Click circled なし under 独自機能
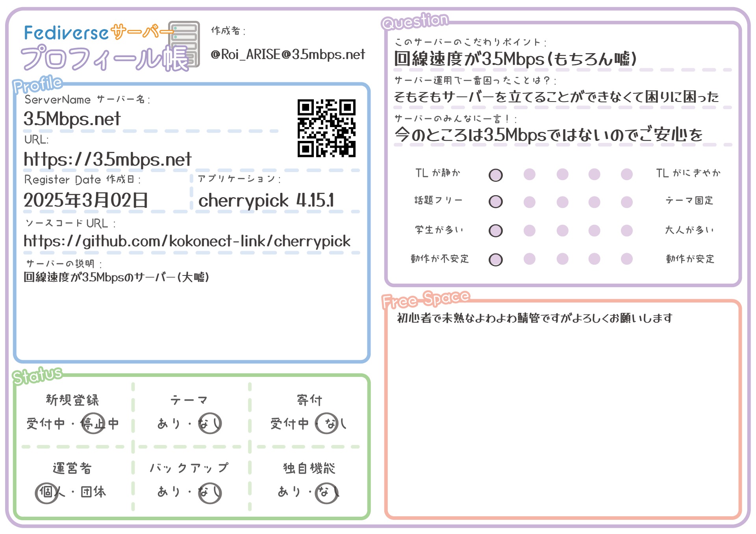Image resolution: width=756 pixels, height=534 pixels. (326, 492)
